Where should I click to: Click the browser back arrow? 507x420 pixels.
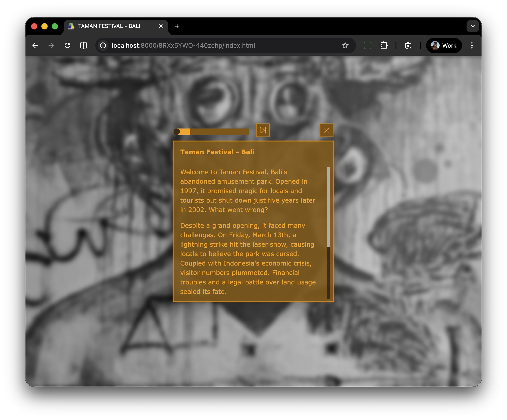click(35, 45)
